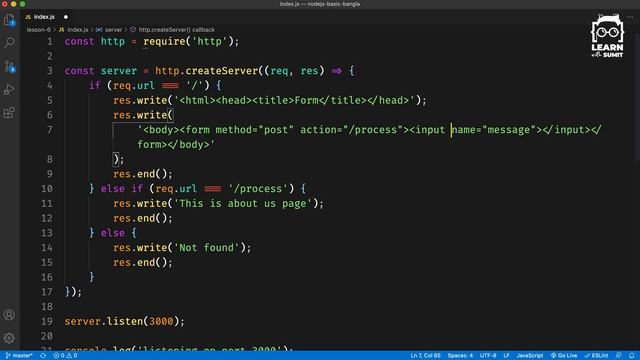Click the UTF-8 encoding selector
This screenshot has height=360, width=640.
tap(488, 356)
